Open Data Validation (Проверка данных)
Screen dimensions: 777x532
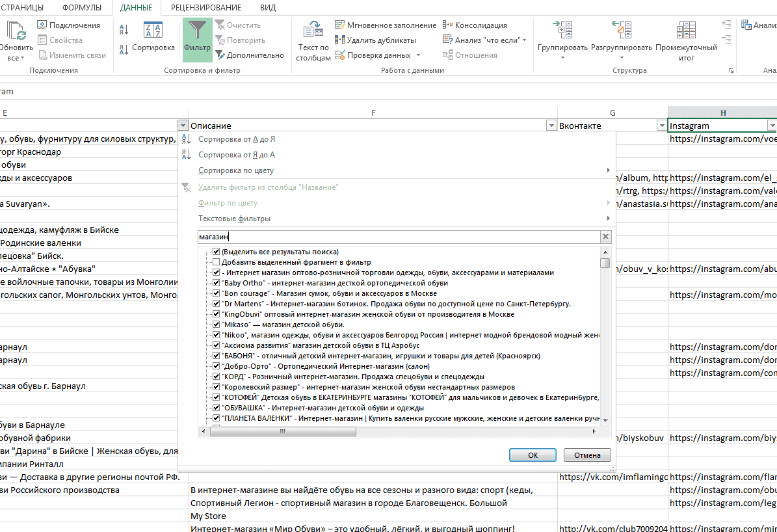(373, 55)
